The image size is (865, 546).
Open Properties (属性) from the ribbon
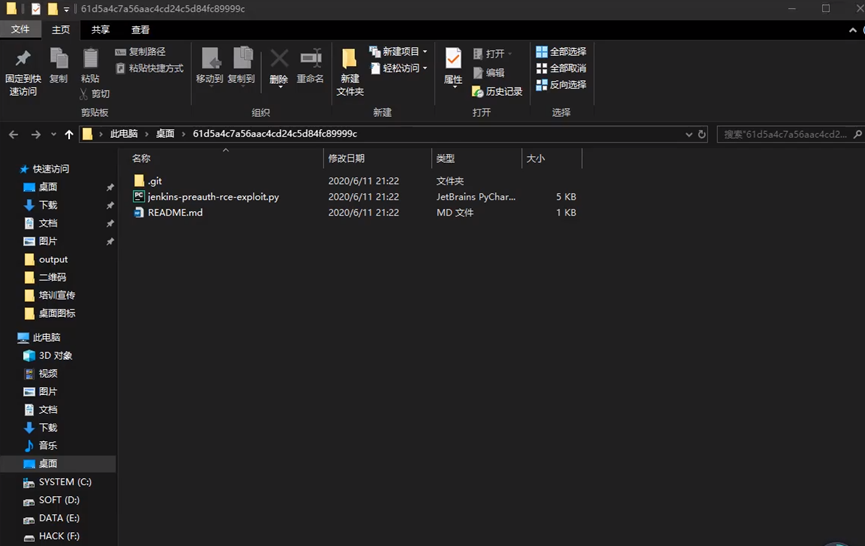[453, 66]
